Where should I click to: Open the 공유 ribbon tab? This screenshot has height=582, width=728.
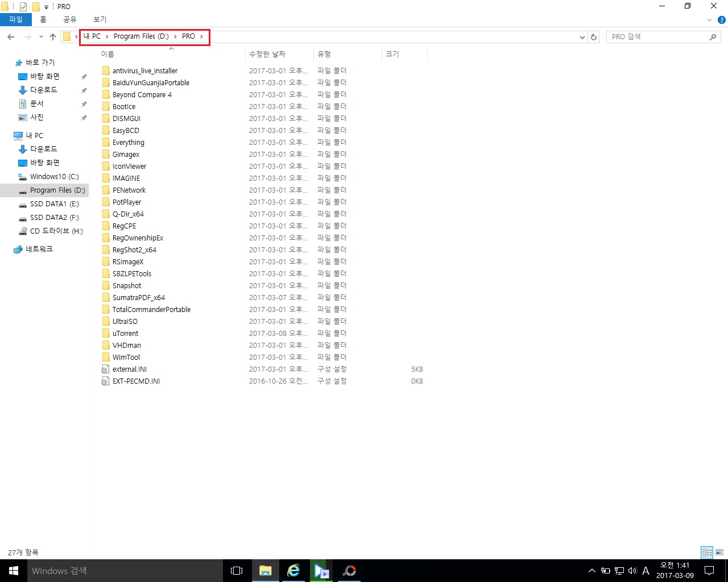70,20
